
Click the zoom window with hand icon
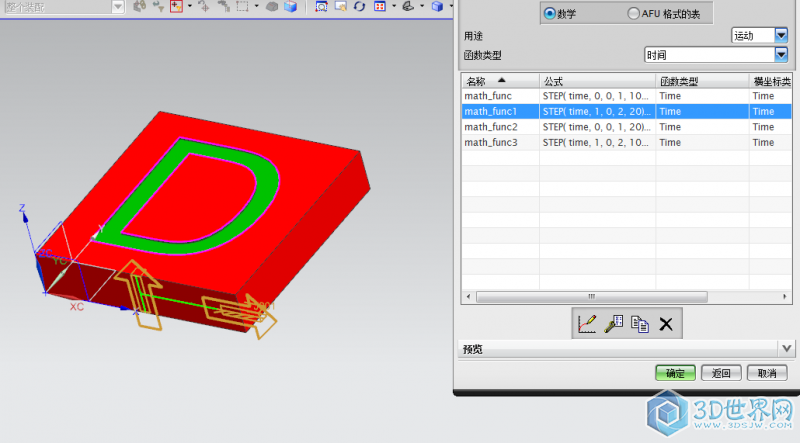click(340, 6)
